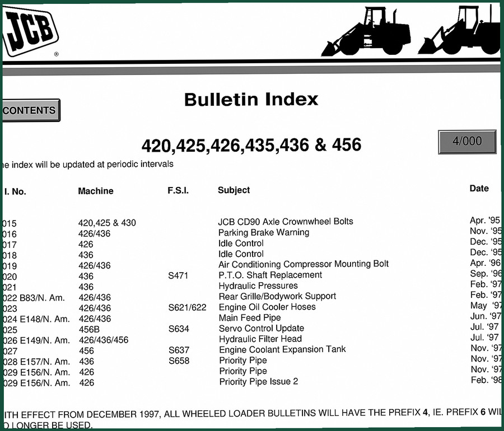The width and height of the screenshot is (504, 431).
Task: Click the December 1997 prefix notice text
Action: pos(251,419)
